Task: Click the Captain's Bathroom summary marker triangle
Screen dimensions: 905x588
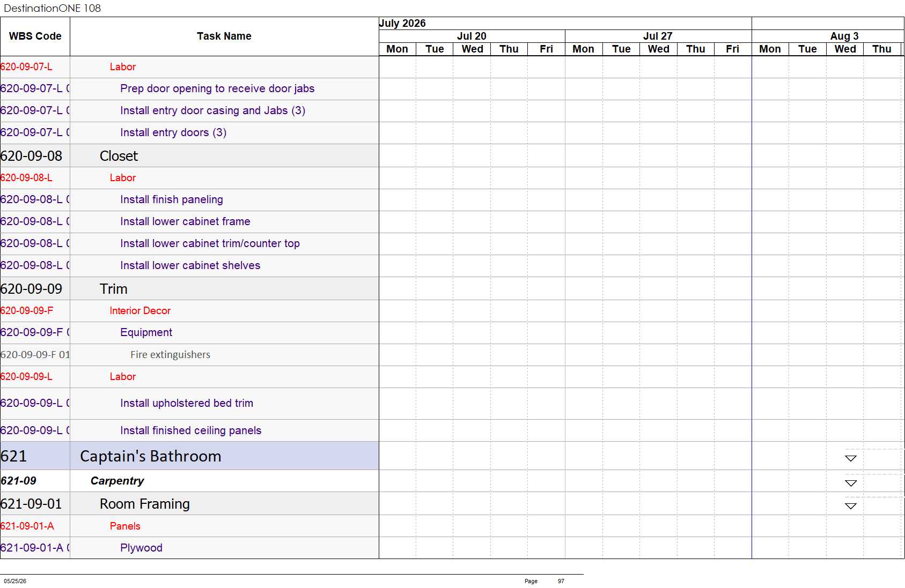Action: pyautogui.click(x=850, y=458)
